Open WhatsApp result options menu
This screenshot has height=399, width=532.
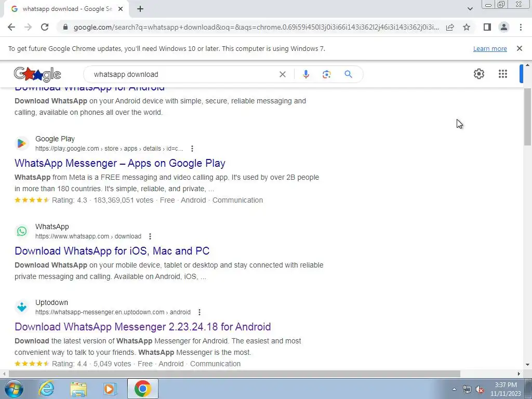(x=150, y=236)
